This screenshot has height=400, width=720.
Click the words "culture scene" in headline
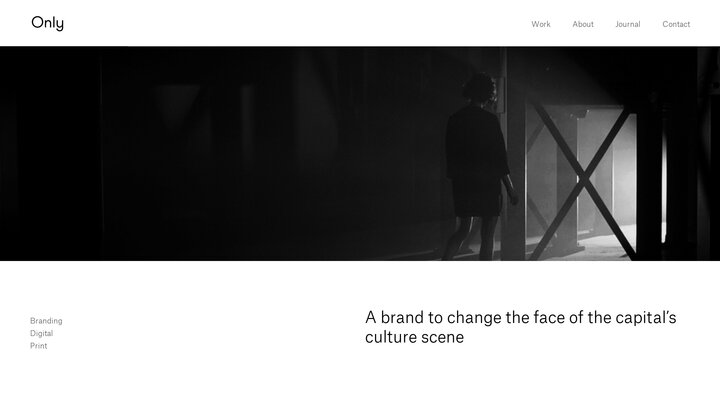point(414,337)
